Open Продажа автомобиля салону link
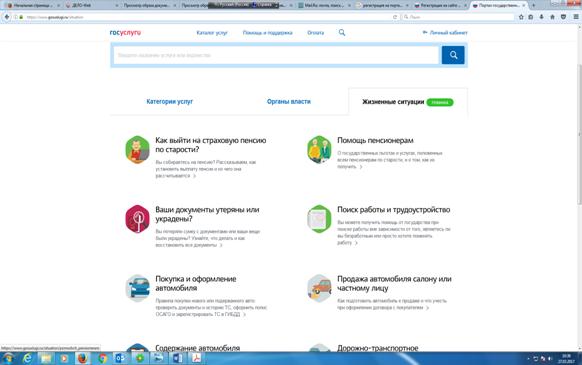The height and width of the screenshot is (365, 582). tap(394, 283)
